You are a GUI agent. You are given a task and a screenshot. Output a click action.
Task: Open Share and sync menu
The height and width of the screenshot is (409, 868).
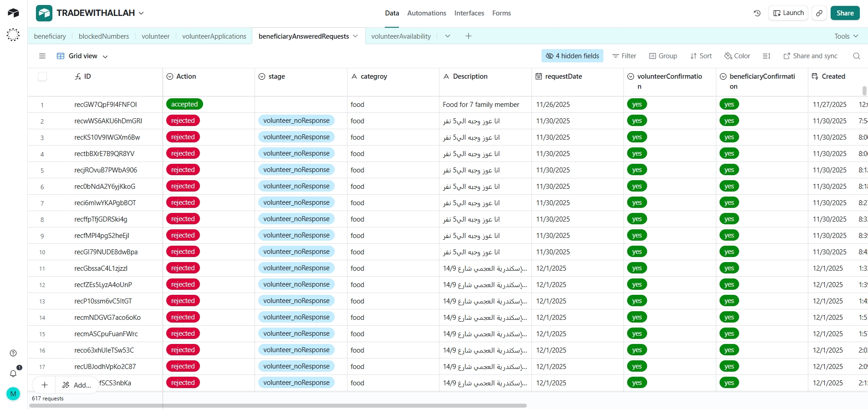point(810,56)
